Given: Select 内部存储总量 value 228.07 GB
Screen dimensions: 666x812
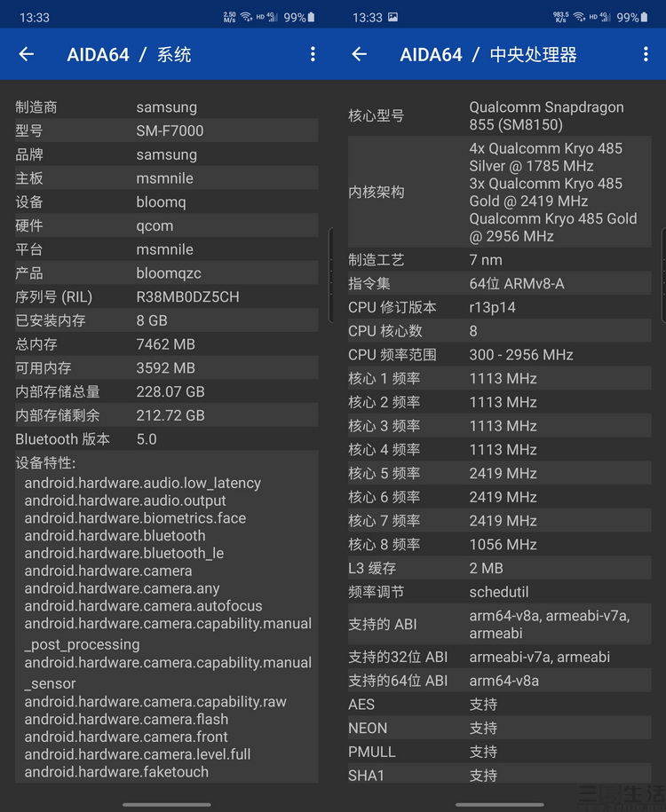Looking at the screenshot, I should pyautogui.click(x=170, y=391).
